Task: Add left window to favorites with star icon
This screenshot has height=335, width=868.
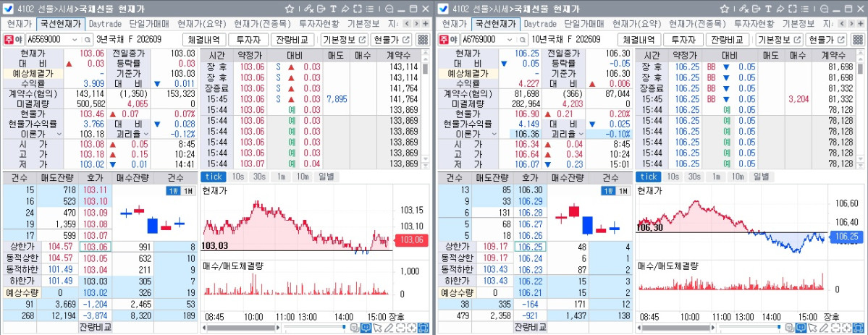Action: point(290,9)
